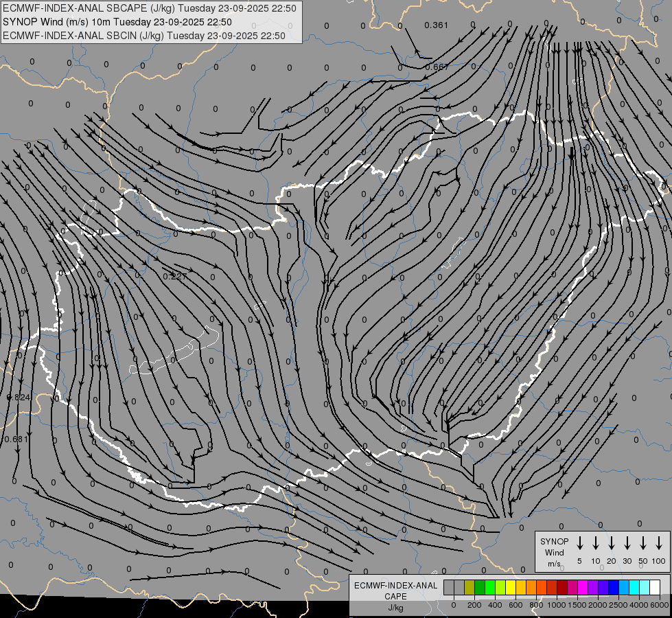Click the 800 tick label on color scale
The height and width of the screenshot is (618, 672).
tap(536, 605)
